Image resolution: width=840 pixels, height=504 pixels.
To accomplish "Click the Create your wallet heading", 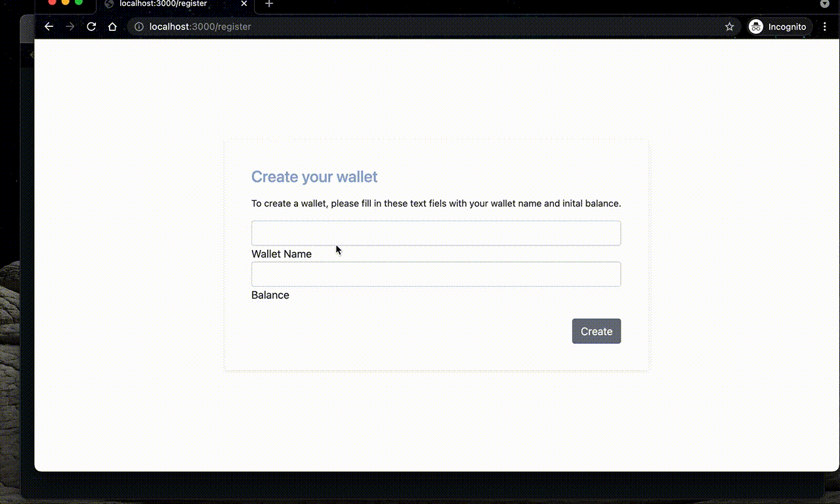I will [x=314, y=177].
